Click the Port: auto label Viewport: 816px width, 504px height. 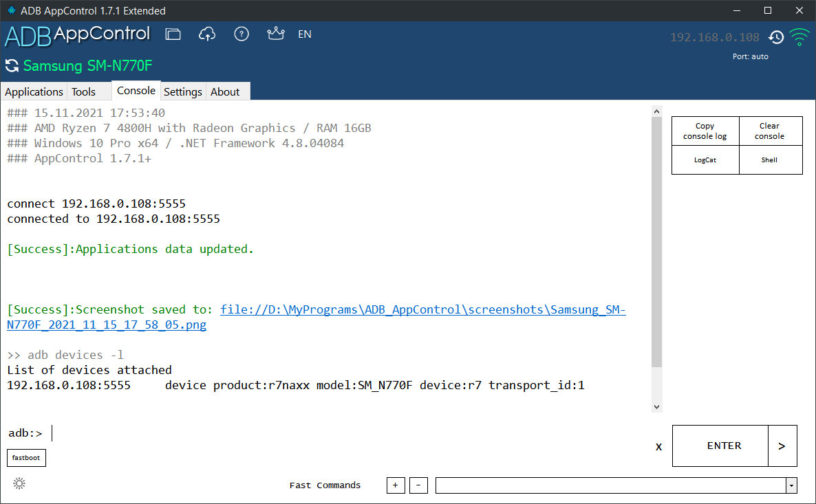tap(750, 56)
